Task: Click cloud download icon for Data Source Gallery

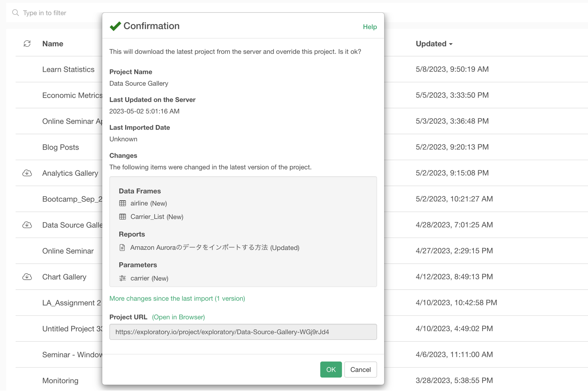Action: point(27,225)
